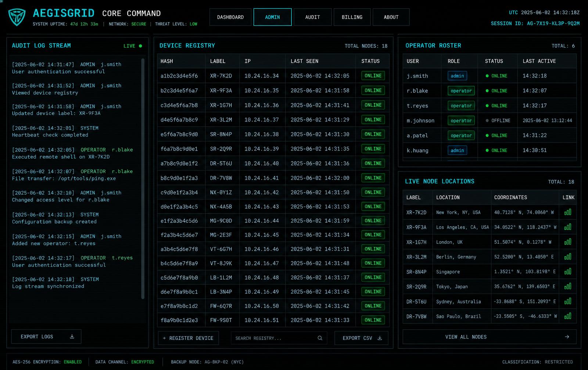Click the ONLINE status badge for XR-7K2D
Screen dimensions: 588x370
[373, 76]
